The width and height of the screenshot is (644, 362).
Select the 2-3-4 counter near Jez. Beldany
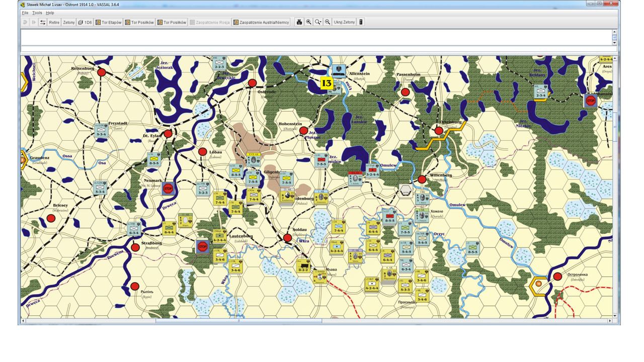(541, 91)
